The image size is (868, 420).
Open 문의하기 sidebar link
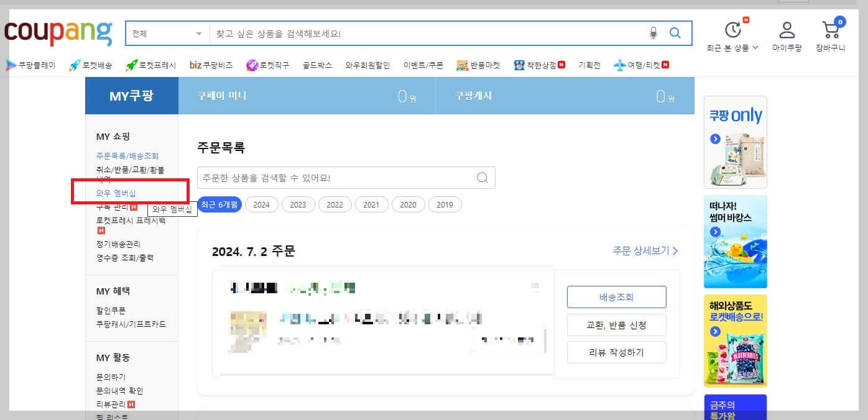(x=111, y=377)
